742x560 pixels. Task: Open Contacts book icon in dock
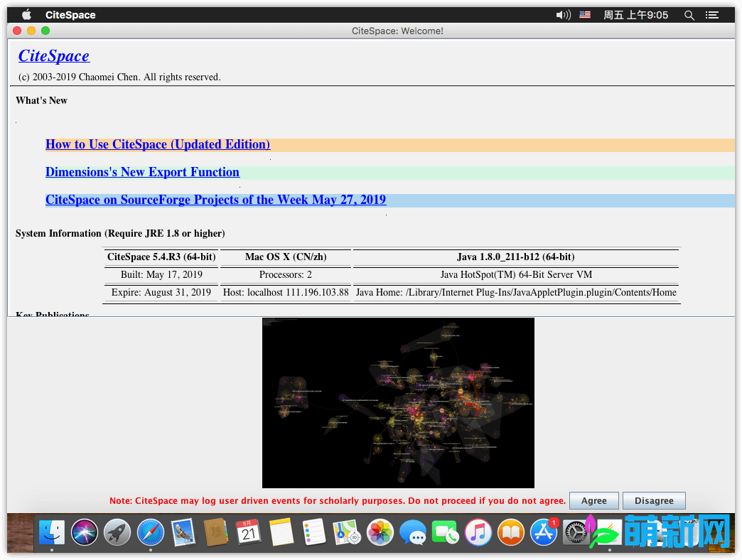point(216,532)
